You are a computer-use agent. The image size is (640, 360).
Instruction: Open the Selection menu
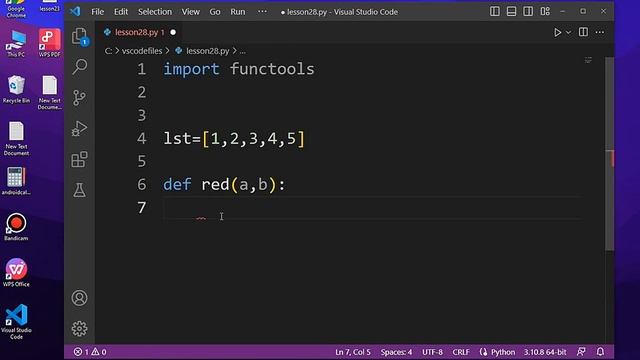(155, 12)
